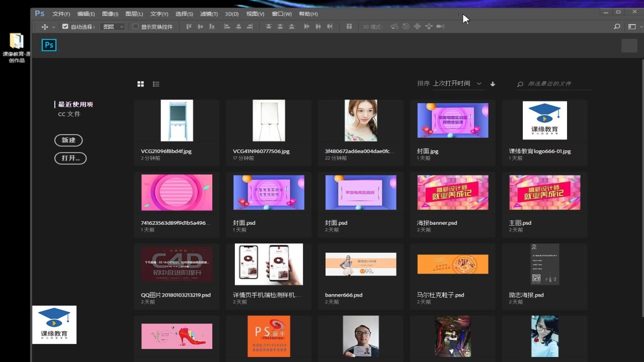The height and width of the screenshot is (362, 644).
Task: Click the 励志海报.psd file name
Action: (526, 295)
